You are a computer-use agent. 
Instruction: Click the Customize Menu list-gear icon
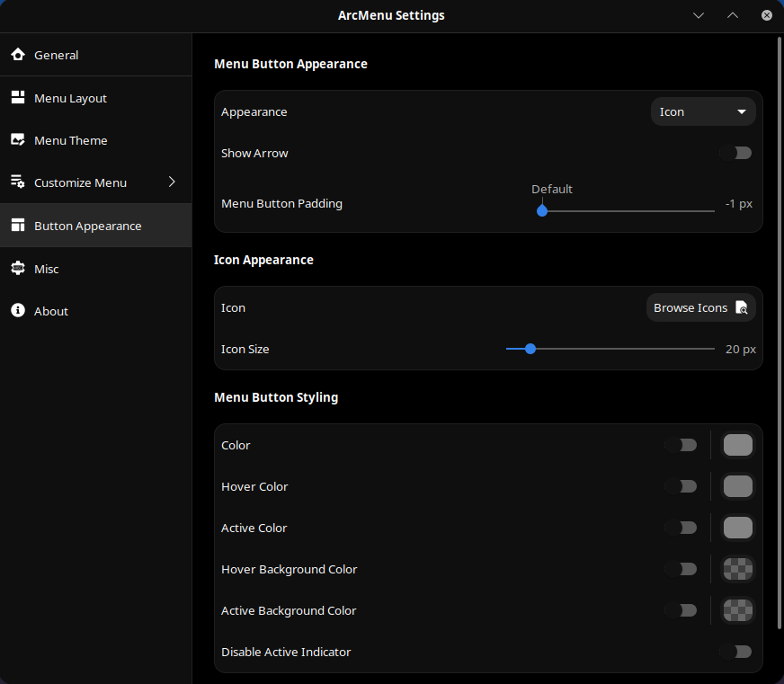pyautogui.click(x=18, y=182)
